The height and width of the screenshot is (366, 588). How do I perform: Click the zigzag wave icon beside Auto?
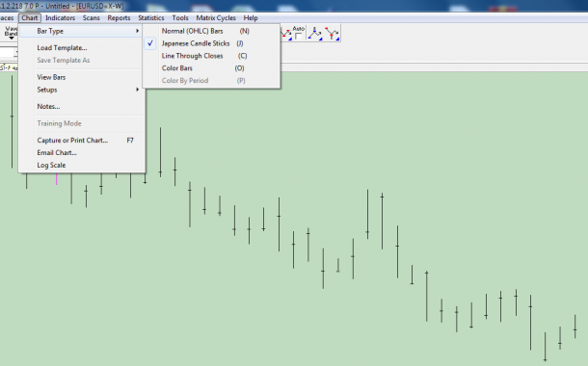tap(286, 34)
